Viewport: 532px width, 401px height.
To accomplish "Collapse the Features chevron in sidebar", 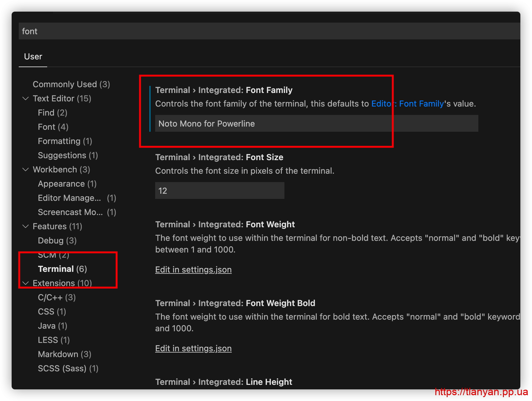I will coord(26,226).
